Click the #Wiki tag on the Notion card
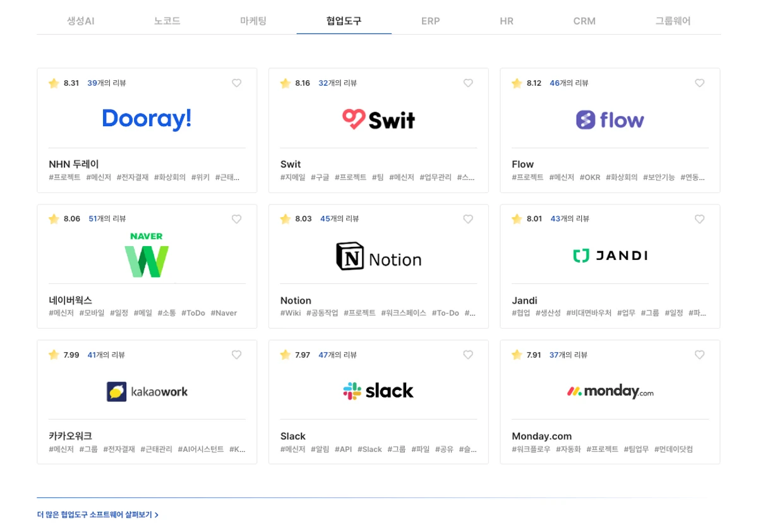Viewport: 758px width, 532px height. pos(291,313)
